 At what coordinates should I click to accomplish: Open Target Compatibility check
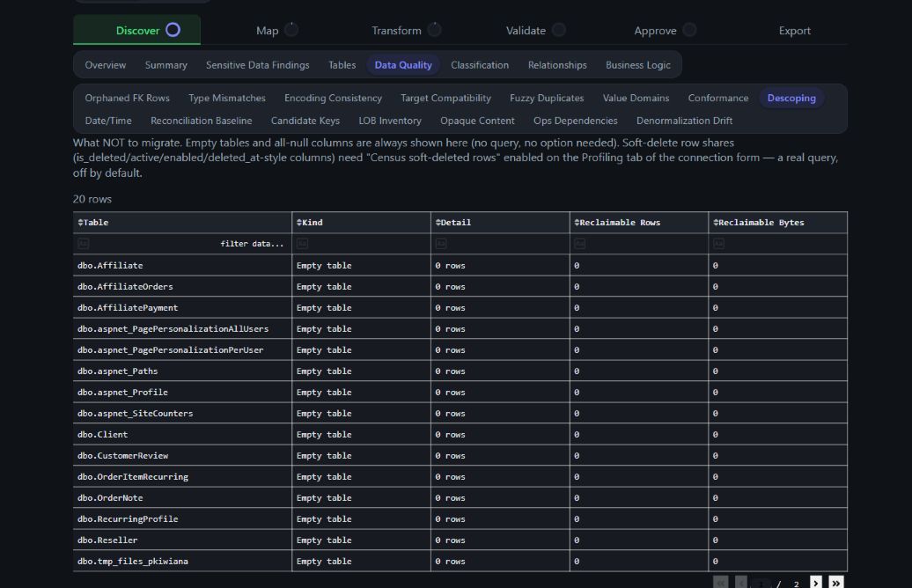pyautogui.click(x=445, y=99)
